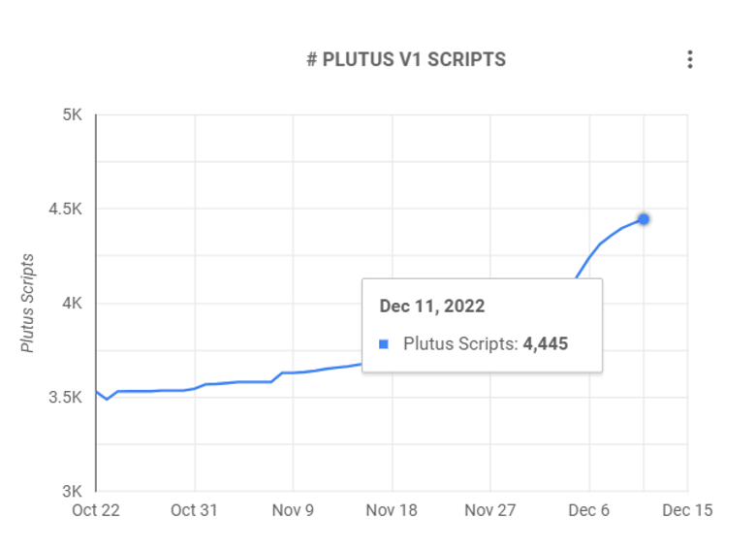Screen dimensions: 756x550
Task: Click the Dec 15 x-axis label
Action: click(687, 510)
